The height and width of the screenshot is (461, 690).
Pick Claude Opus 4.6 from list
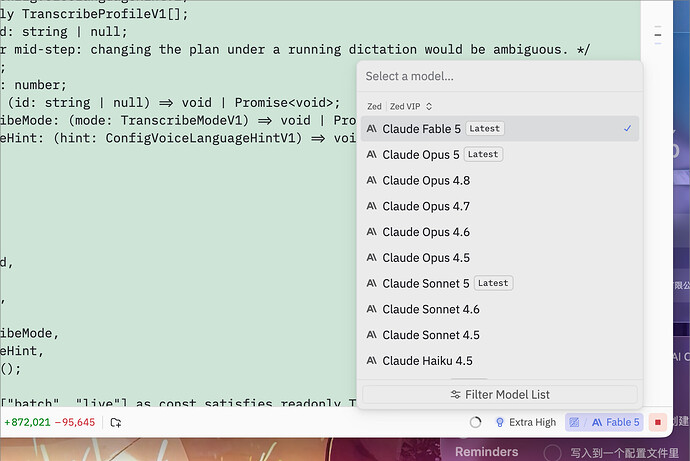499,232
